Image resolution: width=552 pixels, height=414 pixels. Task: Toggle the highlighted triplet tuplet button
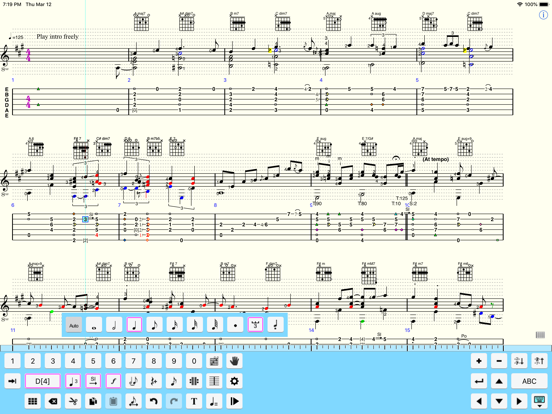pos(255,325)
